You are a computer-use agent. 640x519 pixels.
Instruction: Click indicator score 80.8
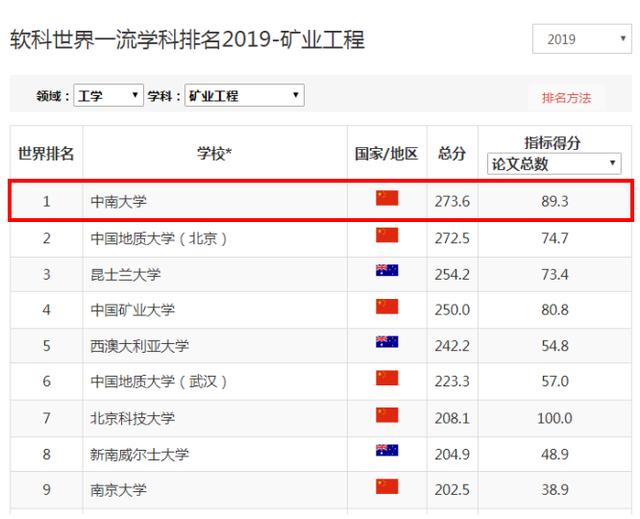(555, 310)
